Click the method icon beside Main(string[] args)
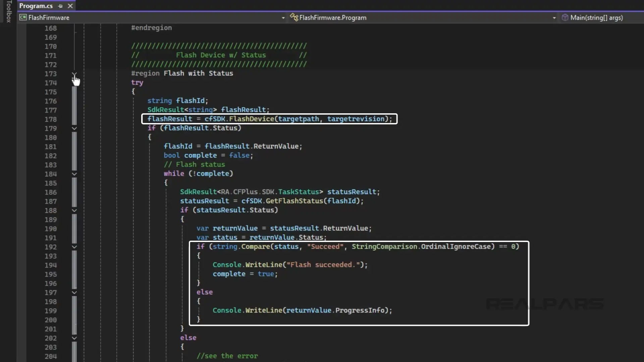Screen dimensions: 644x362 click(565, 17)
